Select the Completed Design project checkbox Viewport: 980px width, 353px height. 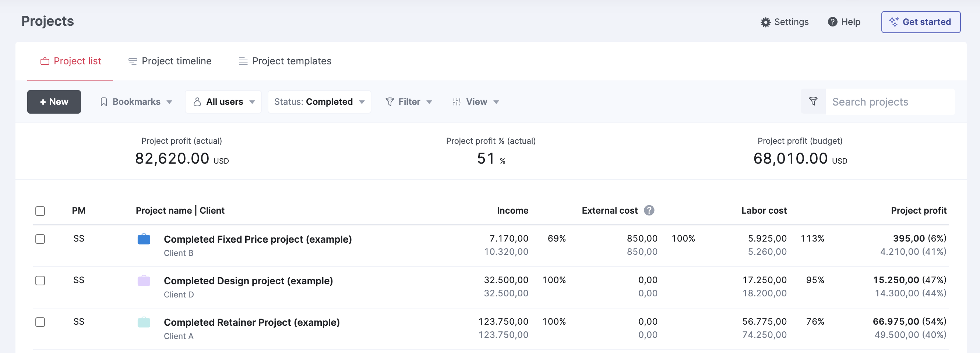coord(40,281)
